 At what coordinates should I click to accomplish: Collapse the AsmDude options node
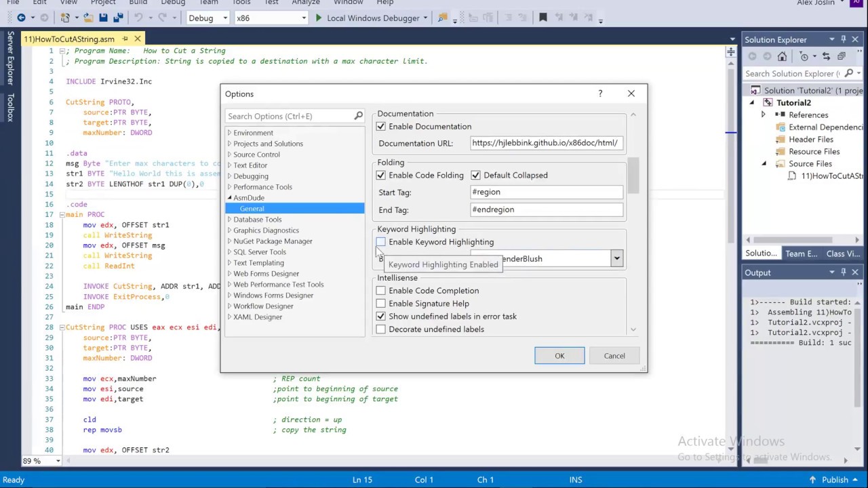[229, 198]
